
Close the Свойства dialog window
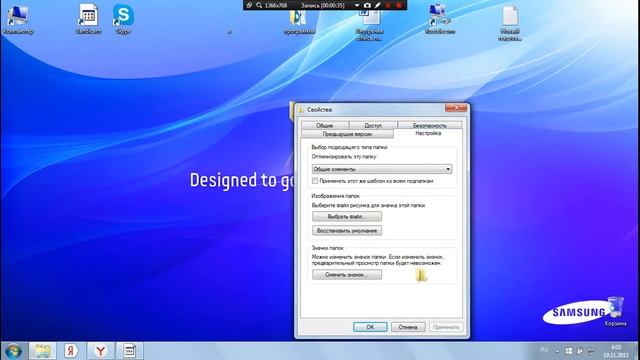pos(456,108)
